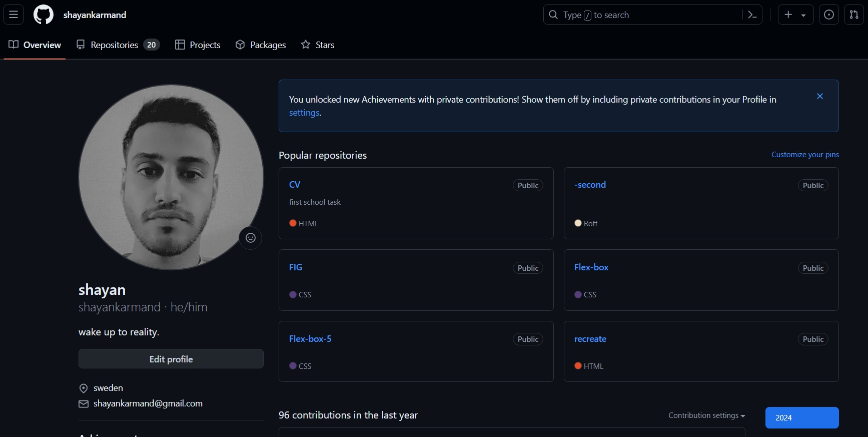Click the GitHub logo icon
This screenshot has height=437, width=868.
pos(44,15)
